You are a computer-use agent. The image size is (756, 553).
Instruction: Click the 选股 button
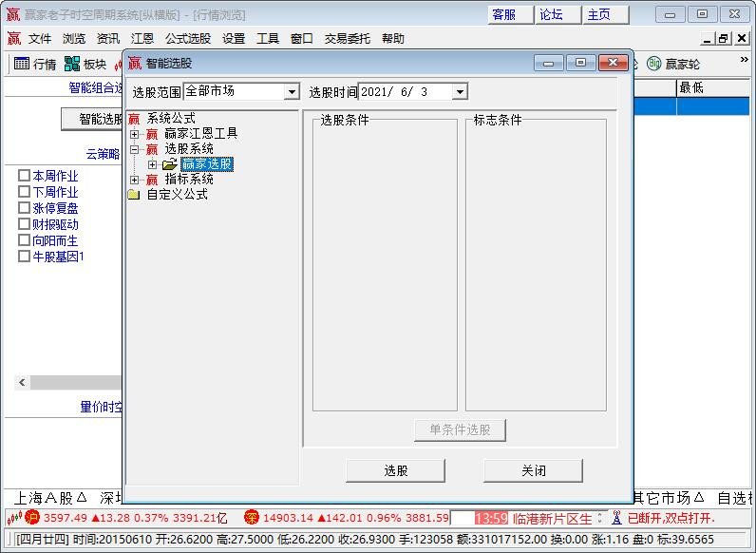[x=395, y=470]
